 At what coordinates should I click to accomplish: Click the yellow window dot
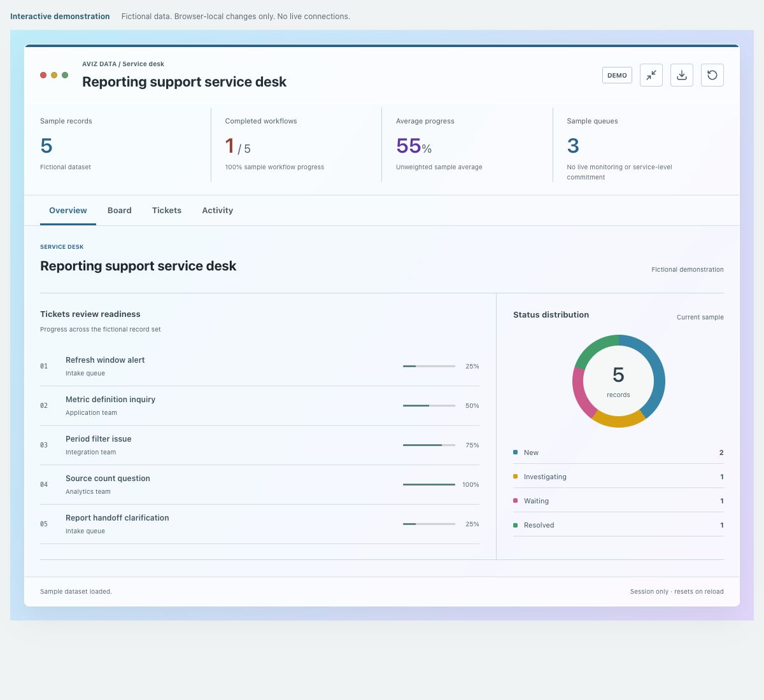coord(54,75)
